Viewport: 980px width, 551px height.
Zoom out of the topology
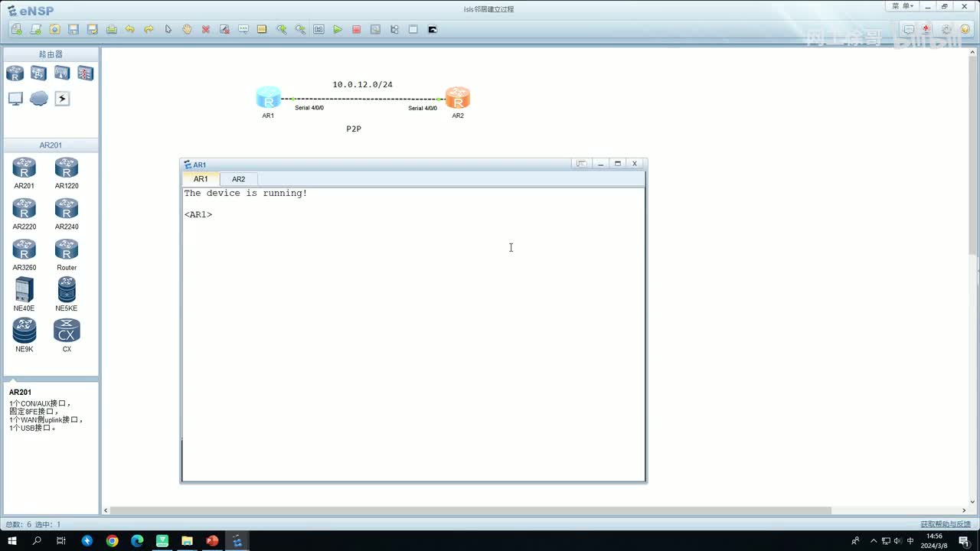pyautogui.click(x=300, y=29)
